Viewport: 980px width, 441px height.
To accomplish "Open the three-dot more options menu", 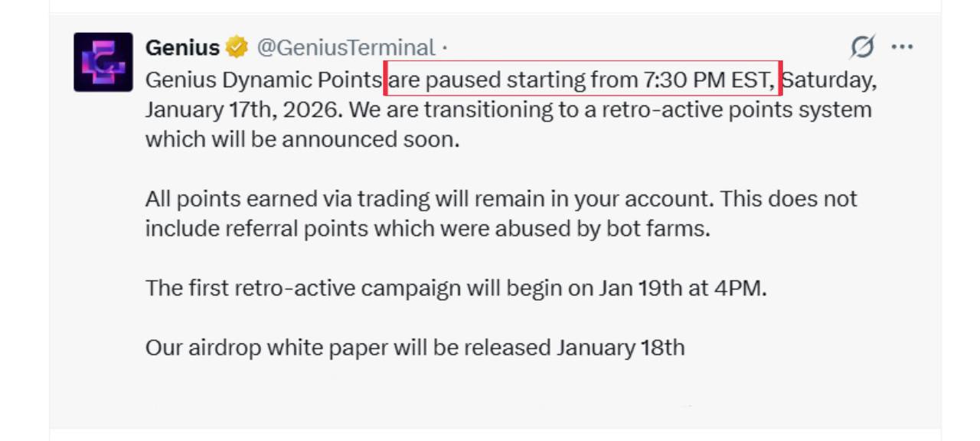I will 902,47.
